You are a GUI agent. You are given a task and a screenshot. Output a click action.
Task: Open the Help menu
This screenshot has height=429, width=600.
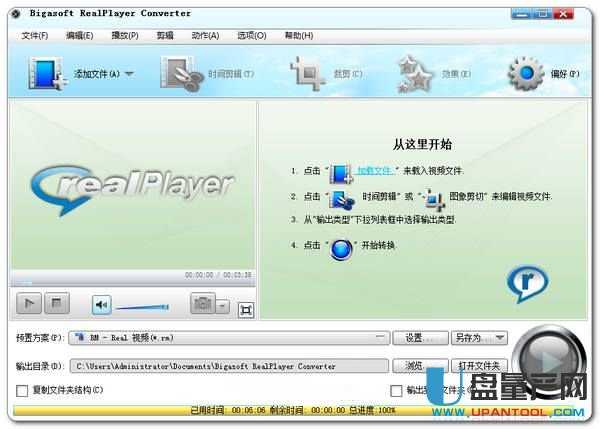click(298, 36)
